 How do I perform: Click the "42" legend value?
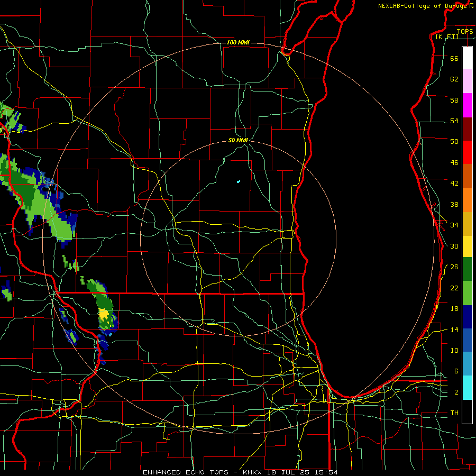pyautogui.click(x=454, y=184)
